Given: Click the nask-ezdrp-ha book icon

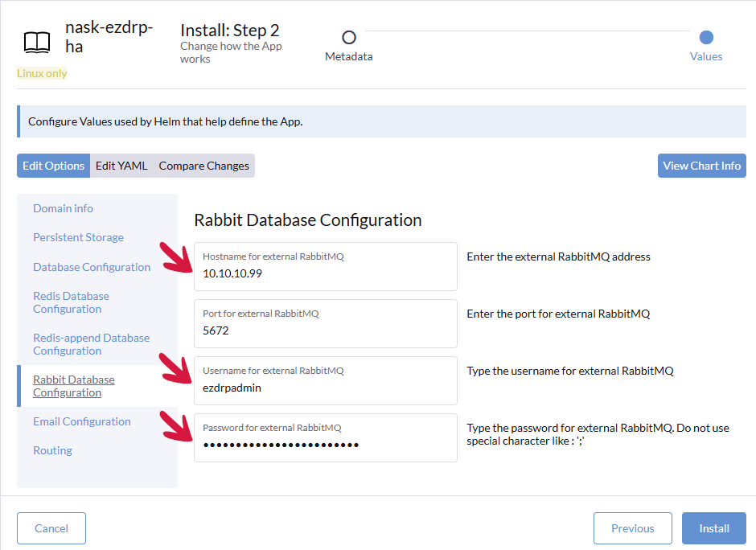Looking at the screenshot, I should (x=37, y=42).
